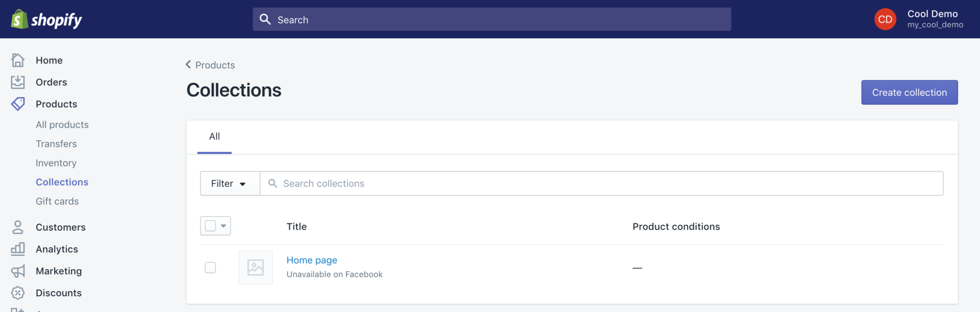
Task: Open Inventory in the Products submenu
Action: tap(56, 163)
